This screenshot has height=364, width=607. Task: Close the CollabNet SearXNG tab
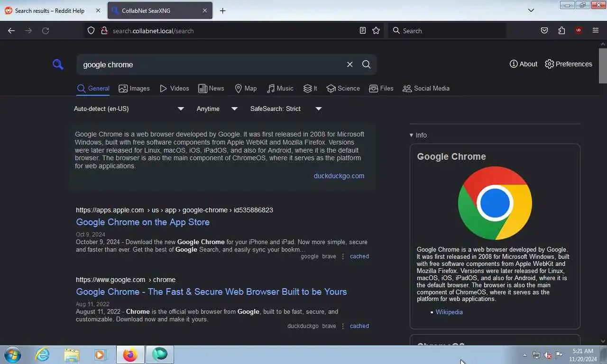click(205, 10)
